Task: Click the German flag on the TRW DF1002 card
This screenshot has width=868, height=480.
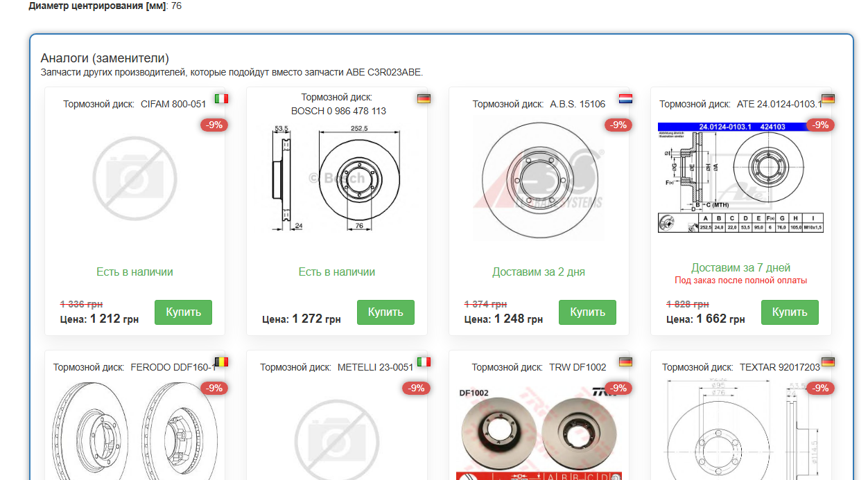Action: (x=625, y=362)
